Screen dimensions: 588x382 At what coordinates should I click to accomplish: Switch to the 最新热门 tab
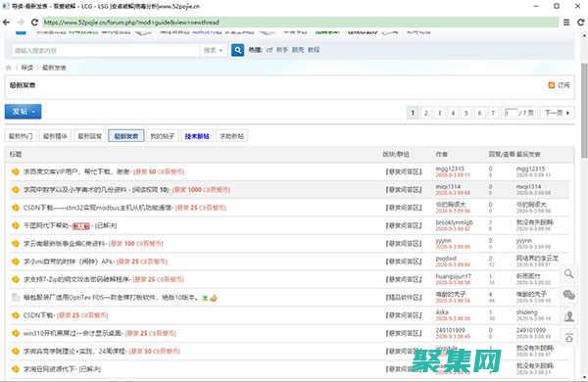click(21, 136)
